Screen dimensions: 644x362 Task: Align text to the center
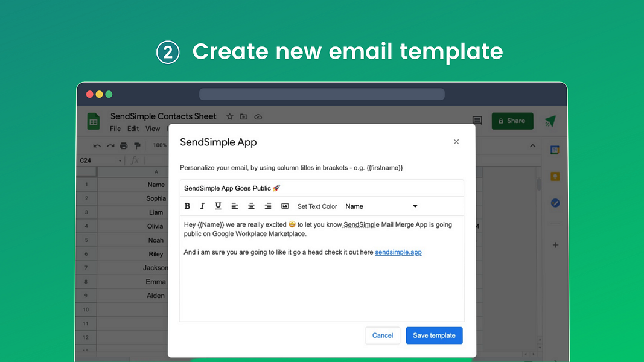pyautogui.click(x=251, y=206)
